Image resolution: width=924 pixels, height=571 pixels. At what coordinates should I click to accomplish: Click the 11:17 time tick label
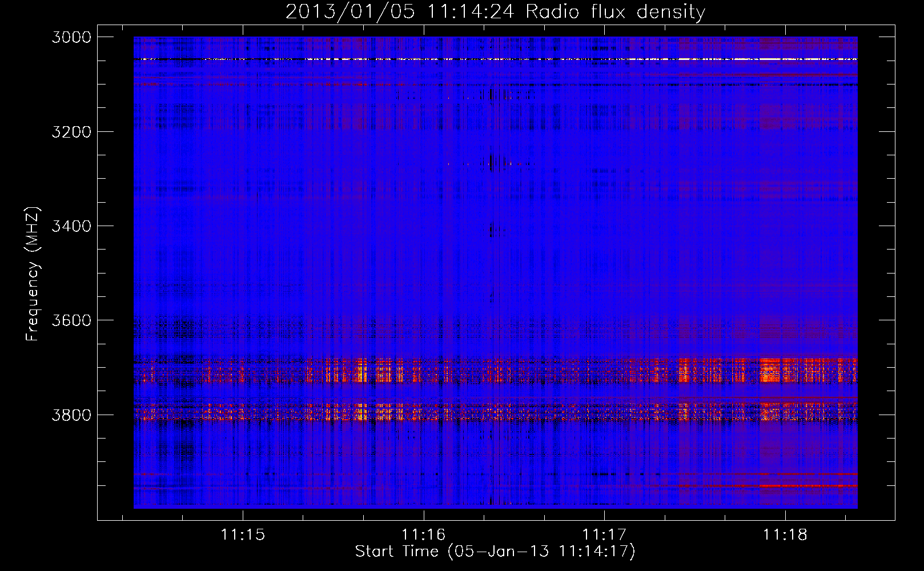click(604, 535)
